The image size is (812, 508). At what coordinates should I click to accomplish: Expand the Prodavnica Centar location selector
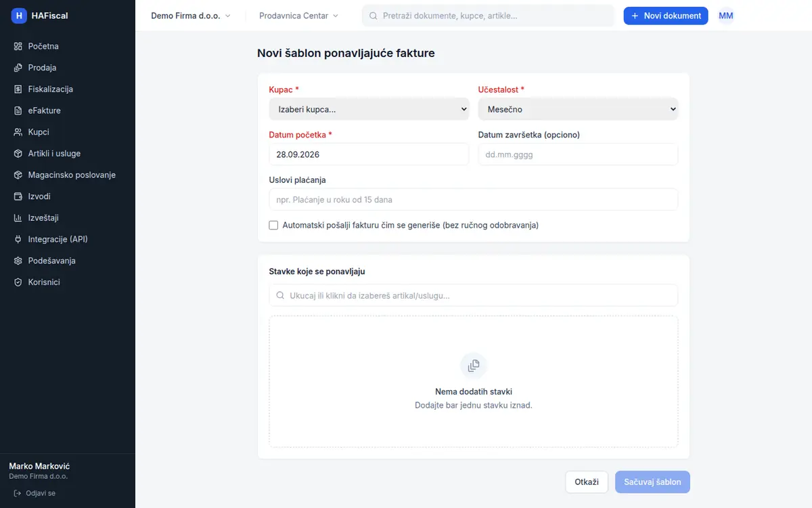click(299, 16)
